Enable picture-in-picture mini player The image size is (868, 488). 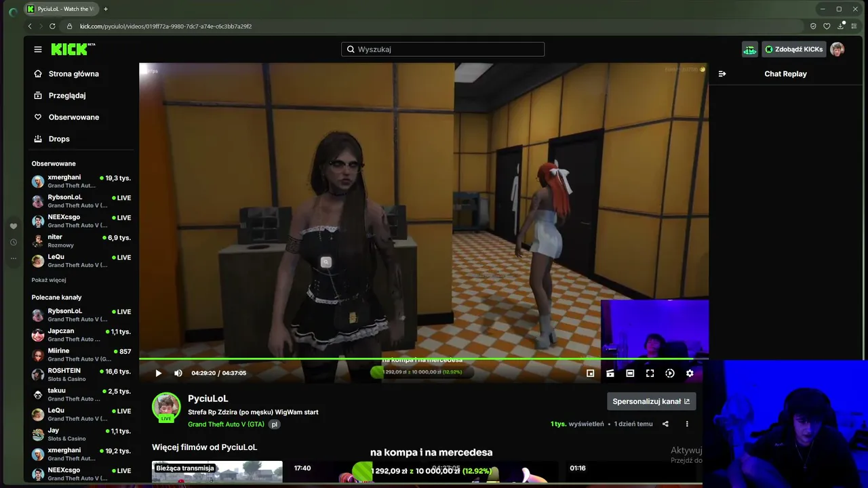point(590,373)
